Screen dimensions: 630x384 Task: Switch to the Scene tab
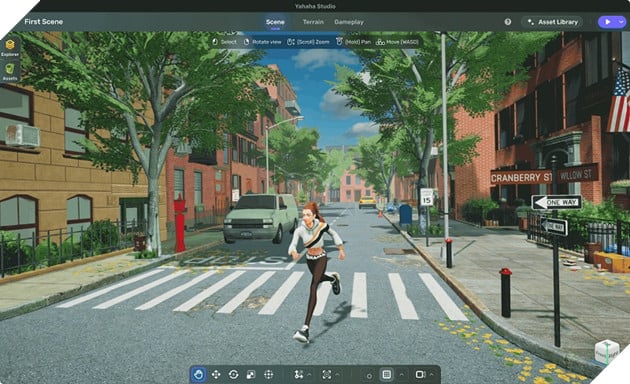(x=275, y=22)
